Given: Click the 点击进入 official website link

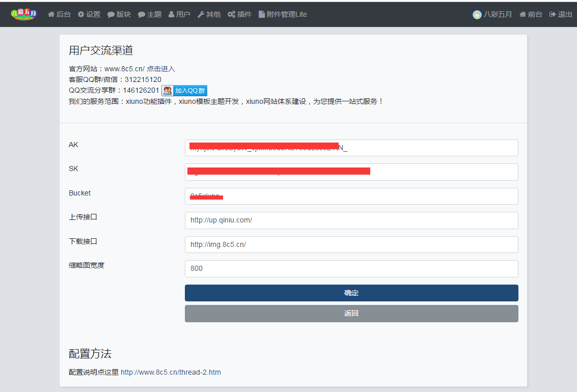Looking at the screenshot, I should point(161,69).
